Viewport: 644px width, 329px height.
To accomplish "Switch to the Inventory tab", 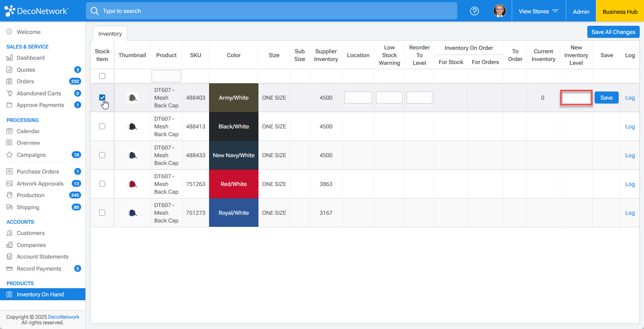I will tap(110, 34).
